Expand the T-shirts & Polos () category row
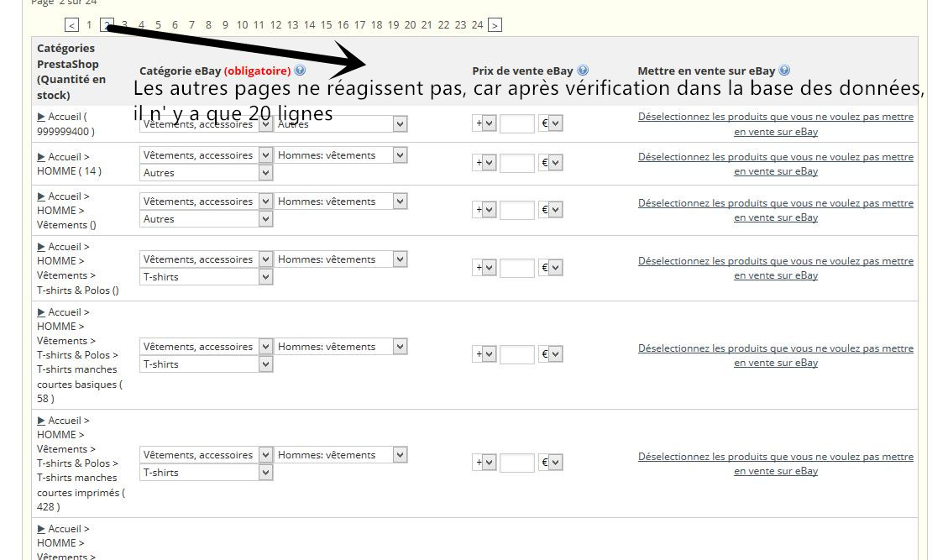 (x=41, y=247)
